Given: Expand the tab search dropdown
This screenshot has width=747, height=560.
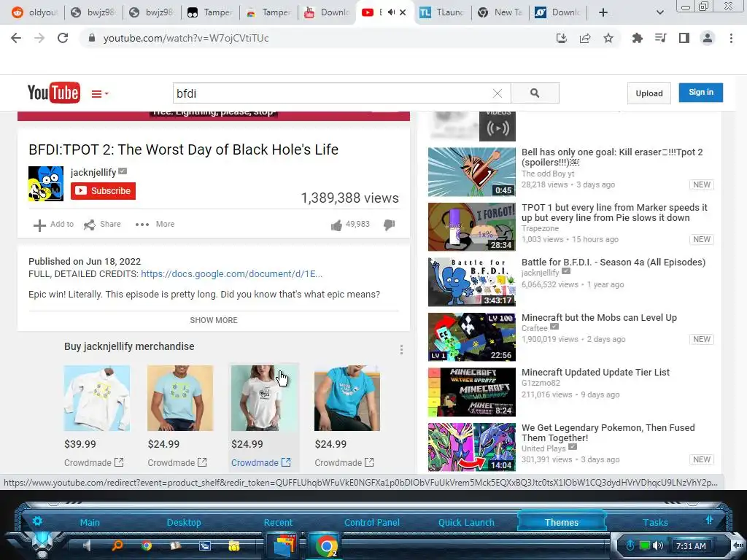Looking at the screenshot, I should point(659,12).
